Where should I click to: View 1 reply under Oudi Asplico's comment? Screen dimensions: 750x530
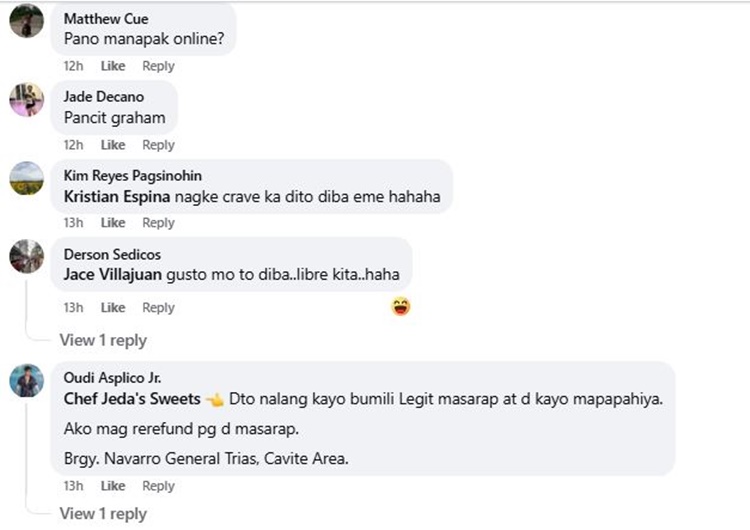coord(103,514)
